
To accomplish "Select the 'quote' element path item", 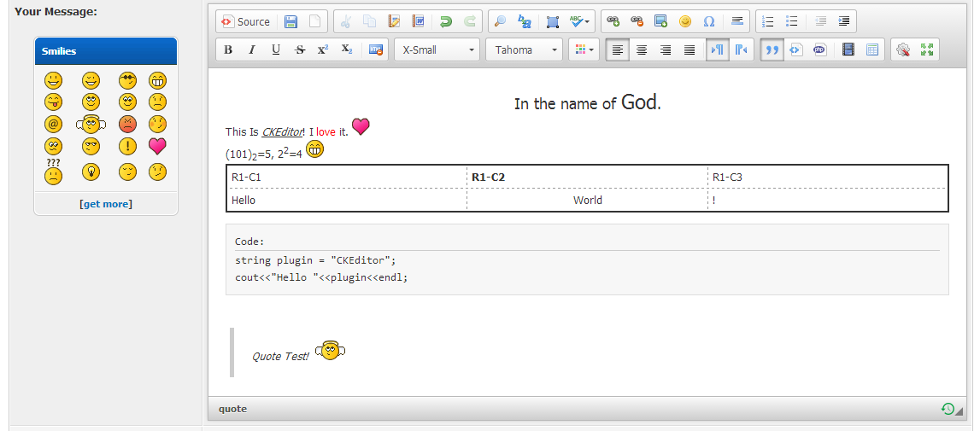I will (232, 409).
